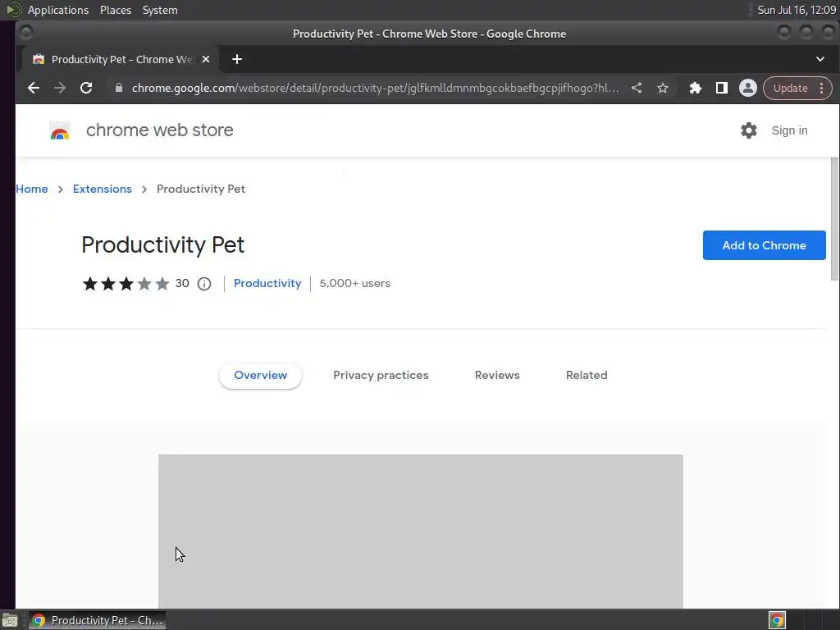Open the Chrome profile avatar menu
The image size is (840, 630).
click(748, 88)
